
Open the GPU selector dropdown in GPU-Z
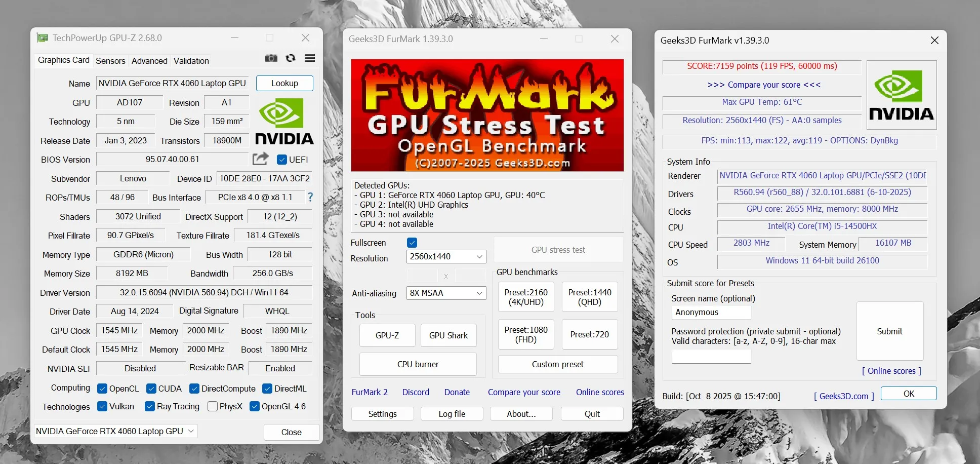coord(115,431)
